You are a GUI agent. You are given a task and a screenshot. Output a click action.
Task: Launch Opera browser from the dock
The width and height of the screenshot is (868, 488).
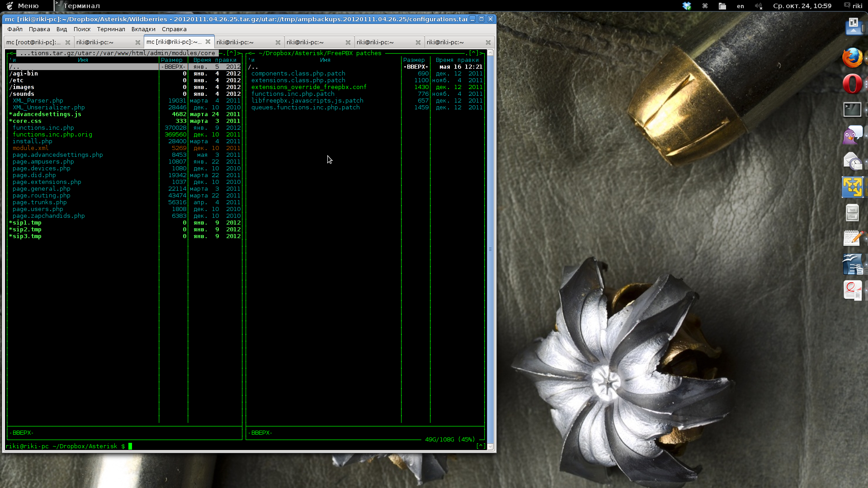(853, 84)
